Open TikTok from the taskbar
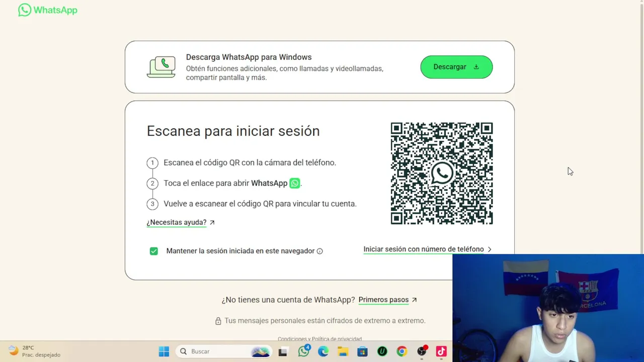The width and height of the screenshot is (644, 362). pyautogui.click(x=441, y=351)
